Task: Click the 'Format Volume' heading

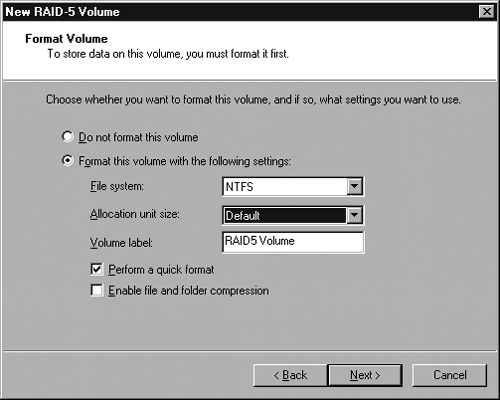Action: 66,39
